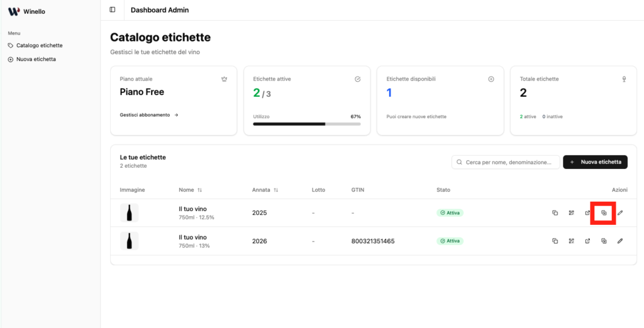Click the bottle thumbnail of the 2026 wine
This screenshot has height=328, width=644.
130,241
